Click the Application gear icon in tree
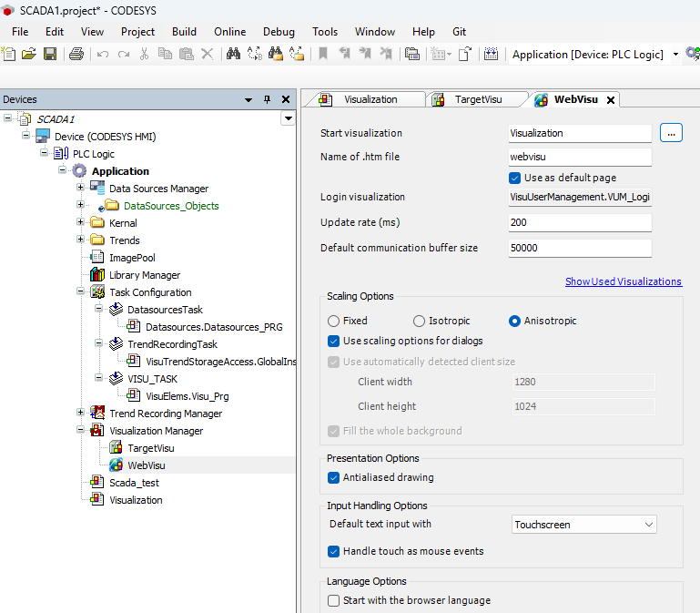700x613 pixels. click(x=79, y=170)
